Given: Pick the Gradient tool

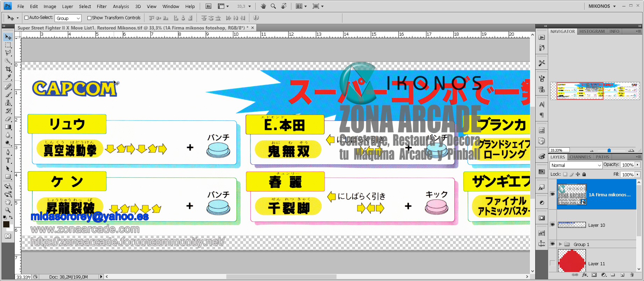Looking at the screenshot, I should [8, 127].
